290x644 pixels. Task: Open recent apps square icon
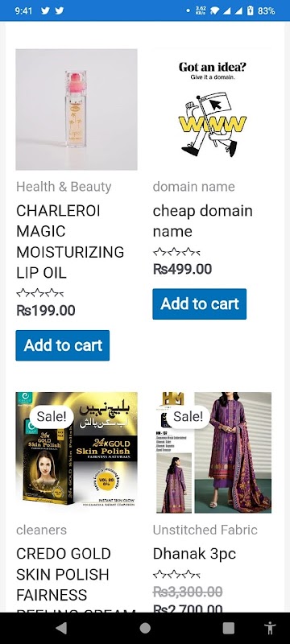point(229,628)
